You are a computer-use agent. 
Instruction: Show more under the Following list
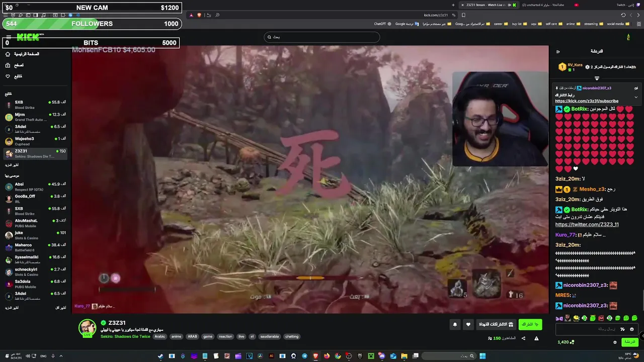click(12, 165)
